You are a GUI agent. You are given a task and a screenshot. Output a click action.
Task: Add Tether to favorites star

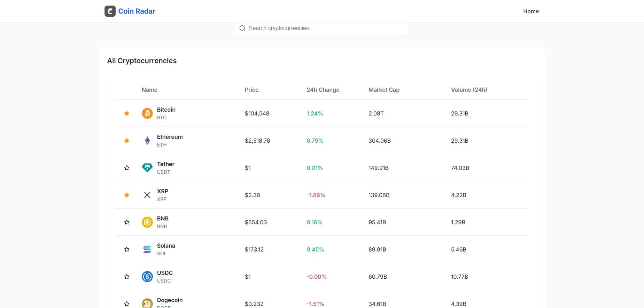[127, 168]
